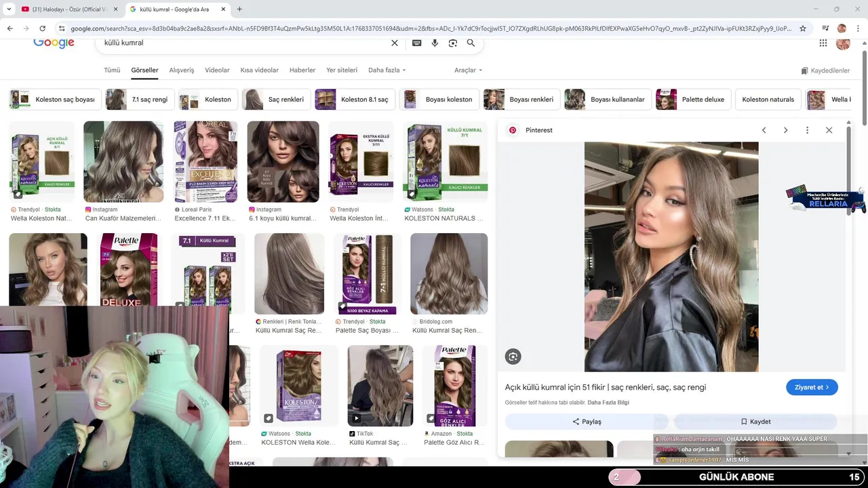Switch to the Tümü results tab

click(112, 70)
